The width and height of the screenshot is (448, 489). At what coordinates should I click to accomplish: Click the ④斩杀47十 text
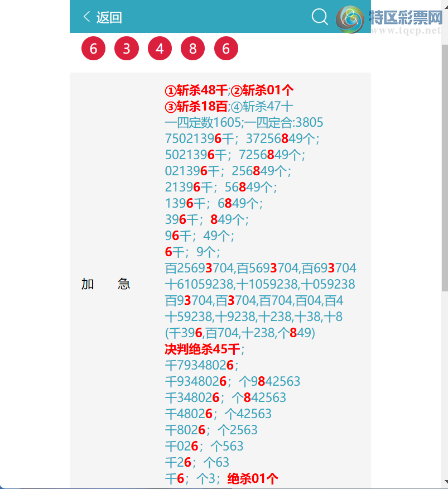pos(262,106)
